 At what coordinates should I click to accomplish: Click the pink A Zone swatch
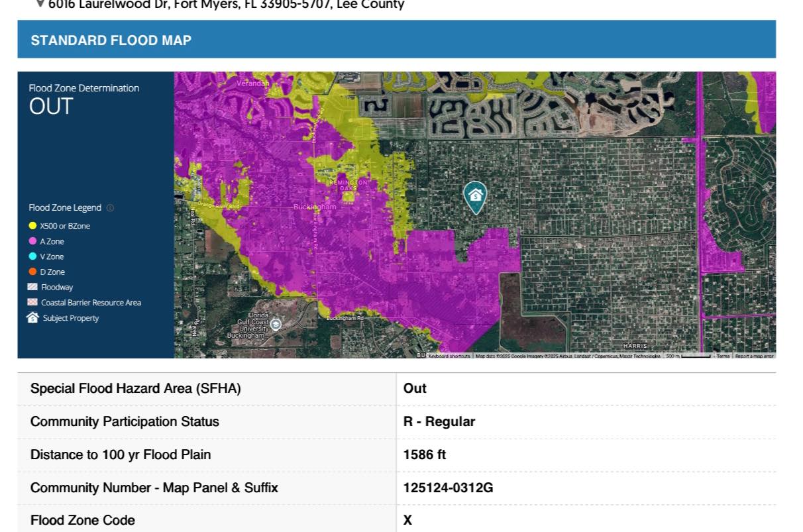pos(32,241)
